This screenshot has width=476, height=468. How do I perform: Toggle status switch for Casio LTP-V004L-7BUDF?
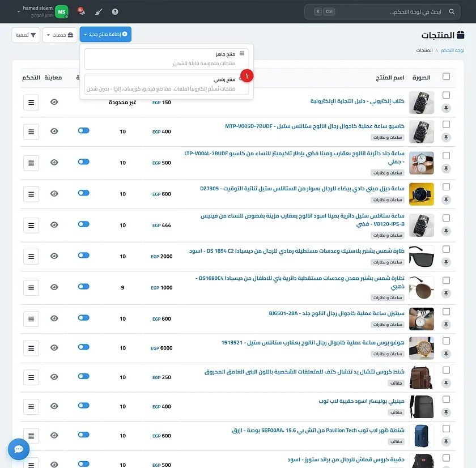coord(83,162)
